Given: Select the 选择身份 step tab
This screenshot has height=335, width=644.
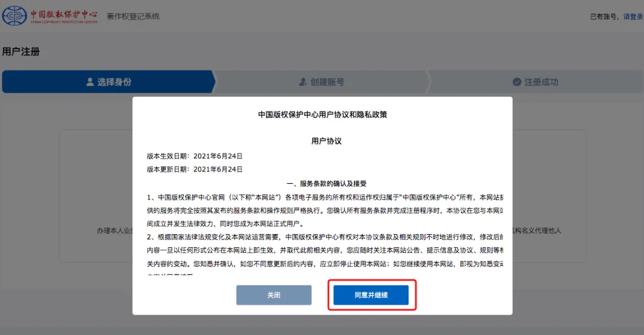Looking at the screenshot, I should tap(109, 82).
